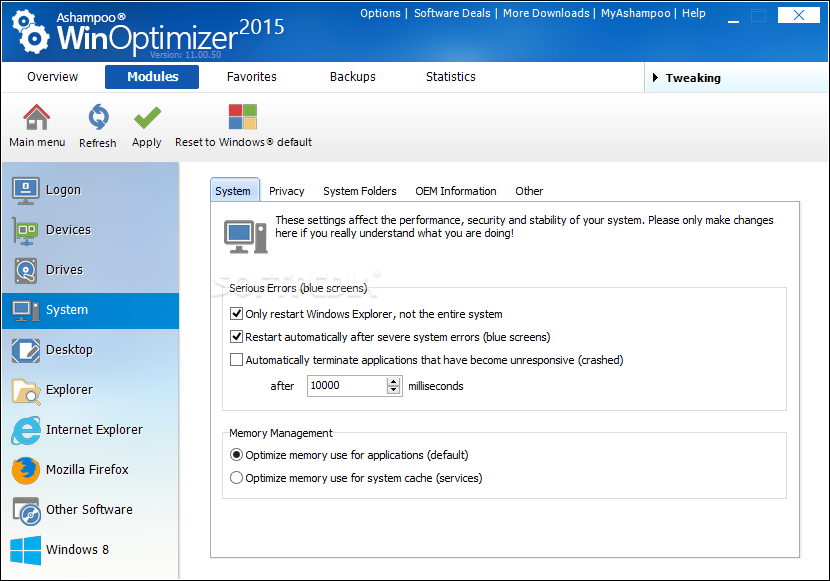Click the WinOptimizer gear logo

point(31,33)
